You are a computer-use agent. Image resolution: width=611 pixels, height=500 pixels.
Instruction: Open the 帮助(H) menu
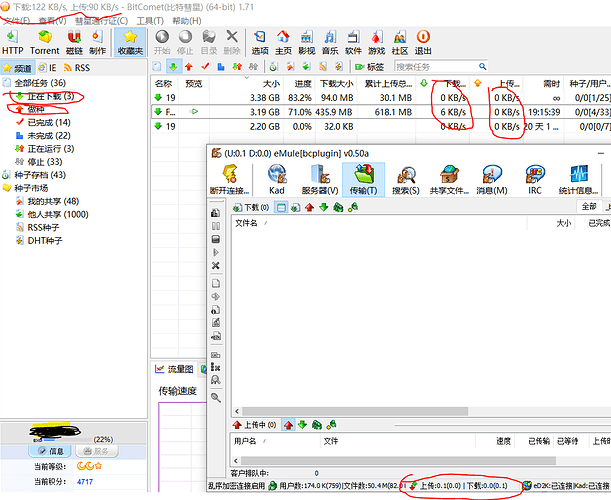pyautogui.click(x=187, y=21)
